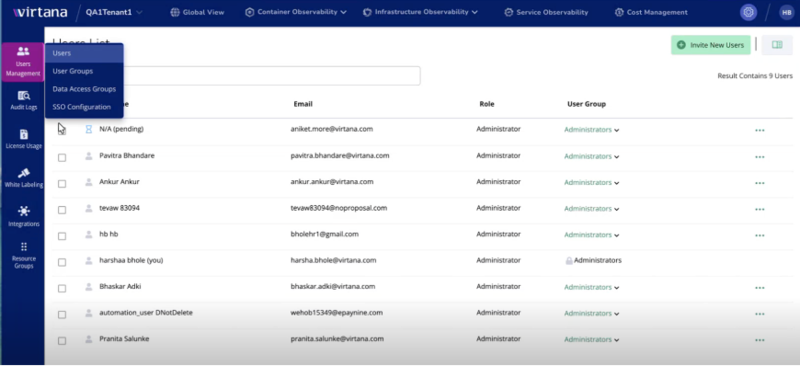This screenshot has height=366, width=800.
Task: Click the Administrators group link for automation_user
Action: click(x=588, y=313)
